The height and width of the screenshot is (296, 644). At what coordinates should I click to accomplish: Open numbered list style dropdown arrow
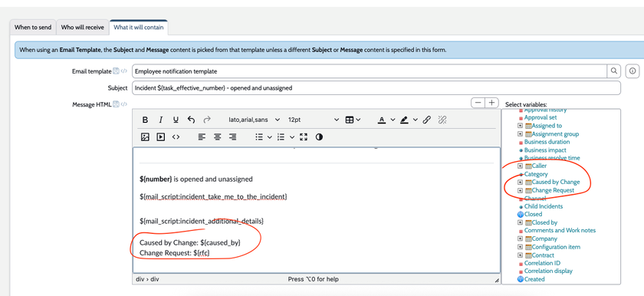tap(292, 136)
